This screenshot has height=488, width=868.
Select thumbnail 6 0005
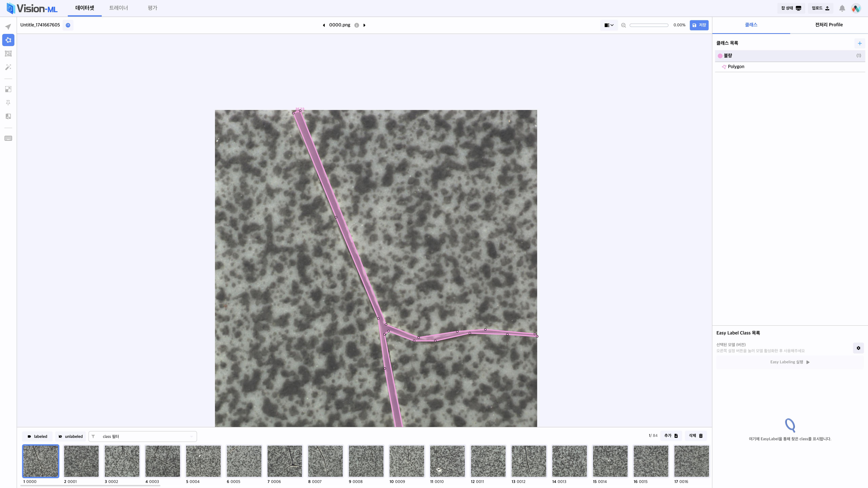(x=244, y=461)
